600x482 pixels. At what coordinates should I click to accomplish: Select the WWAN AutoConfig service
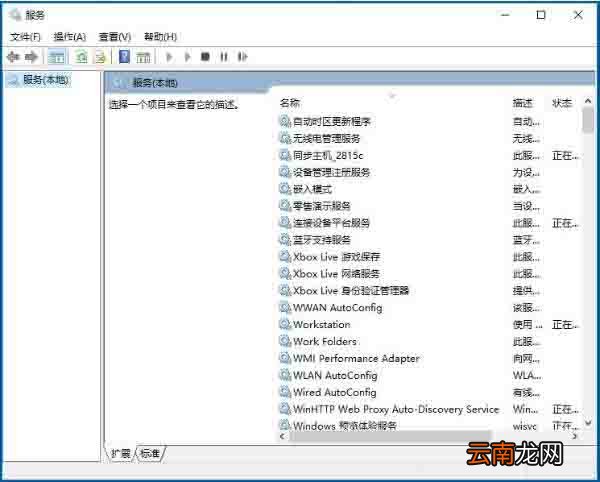(x=338, y=308)
